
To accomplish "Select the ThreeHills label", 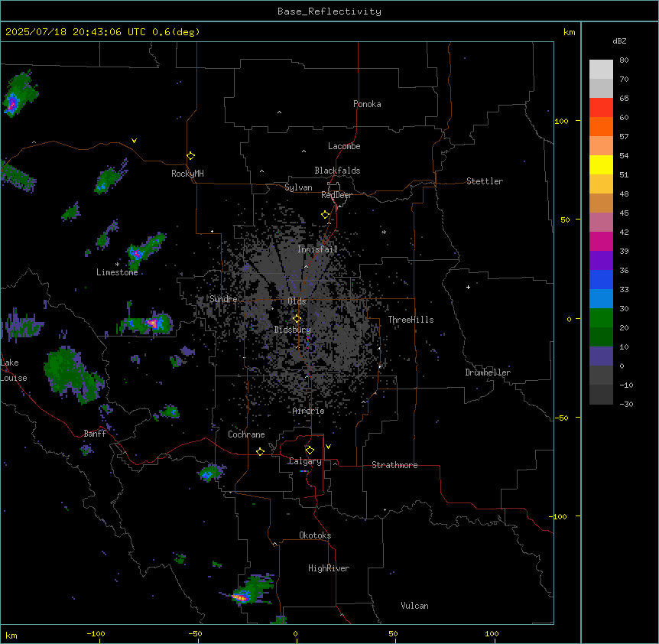I will click(x=411, y=320).
